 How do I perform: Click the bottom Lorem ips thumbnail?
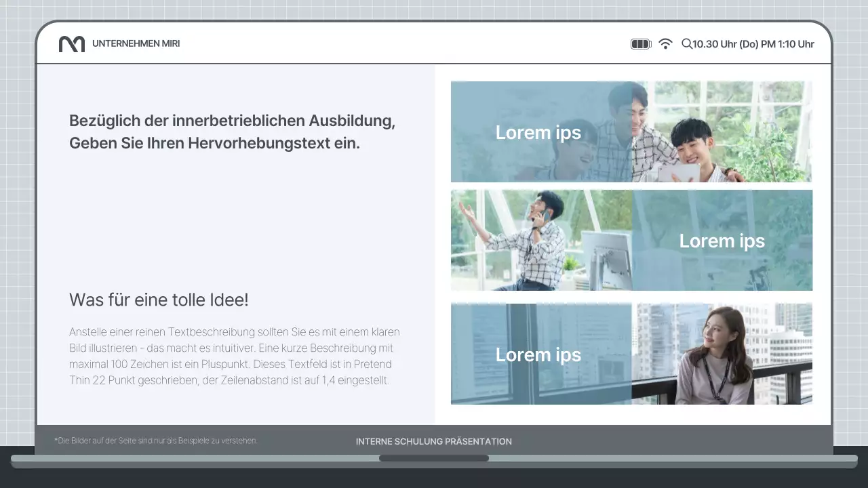click(631, 353)
